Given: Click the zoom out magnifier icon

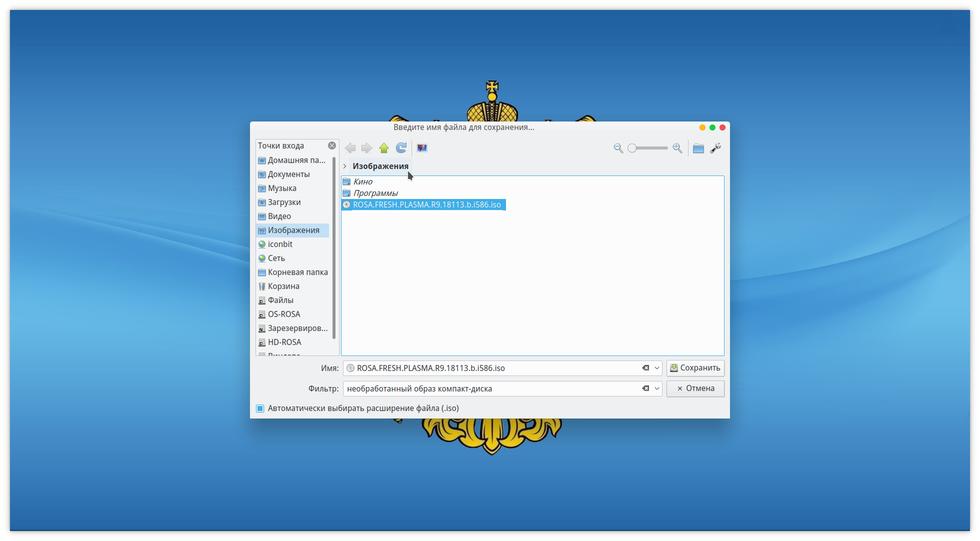Looking at the screenshot, I should [x=618, y=148].
